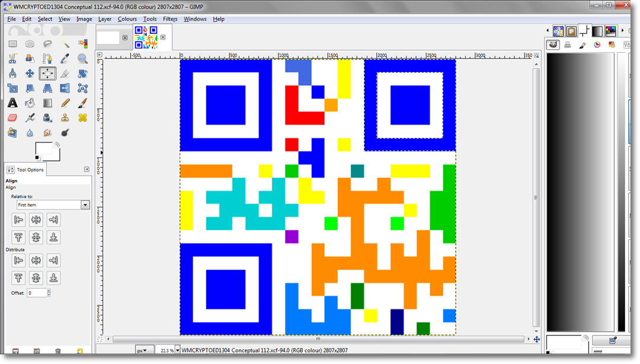Screen dimensions: 640x364
Task: Align right edge of target
Action: coord(53,220)
